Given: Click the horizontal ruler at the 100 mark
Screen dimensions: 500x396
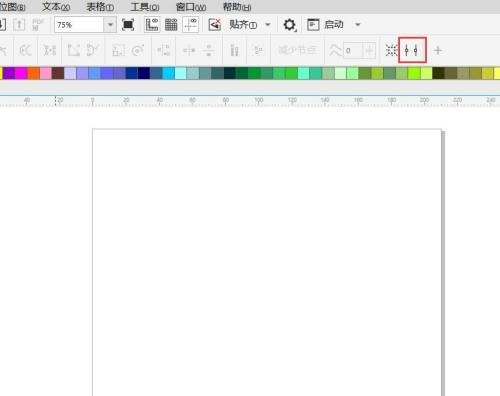Looking at the screenshot, I should (259, 101).
